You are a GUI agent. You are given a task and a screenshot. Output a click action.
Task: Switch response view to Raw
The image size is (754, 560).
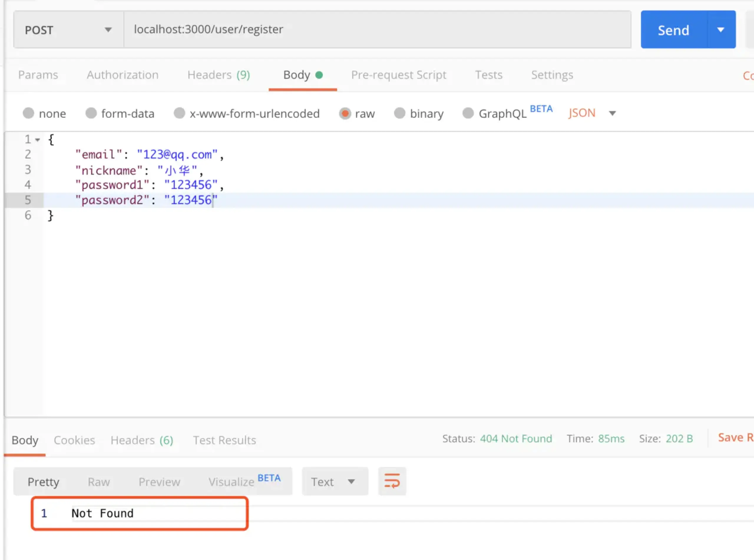click(99, 482)
